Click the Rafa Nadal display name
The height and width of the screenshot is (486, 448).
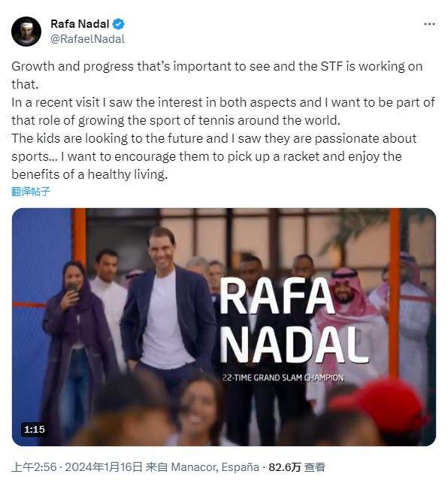coord(80,24)
